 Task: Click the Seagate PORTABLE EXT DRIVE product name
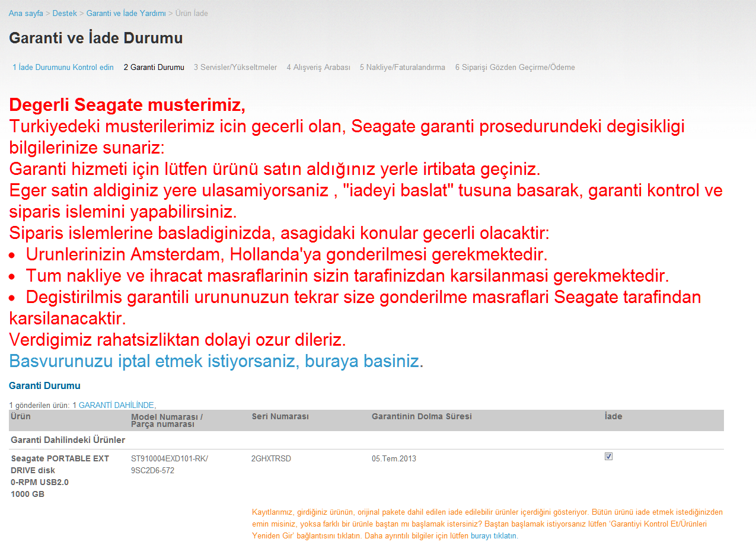(60, 464)
